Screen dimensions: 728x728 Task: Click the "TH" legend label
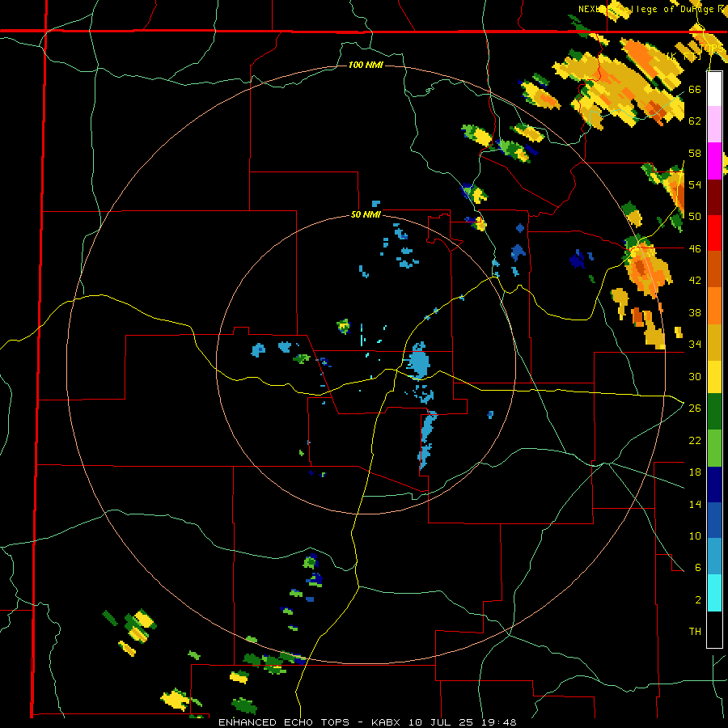pyautogui.click(x=695, y=632)
